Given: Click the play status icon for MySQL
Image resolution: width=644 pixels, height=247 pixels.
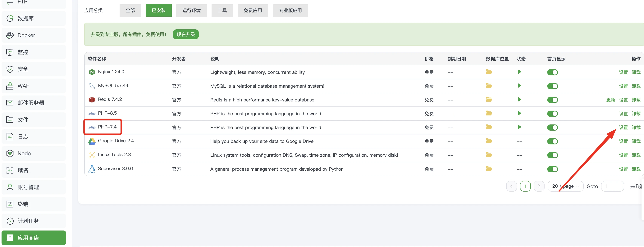Looking at the screenshot, I should [x=519, y=86].
